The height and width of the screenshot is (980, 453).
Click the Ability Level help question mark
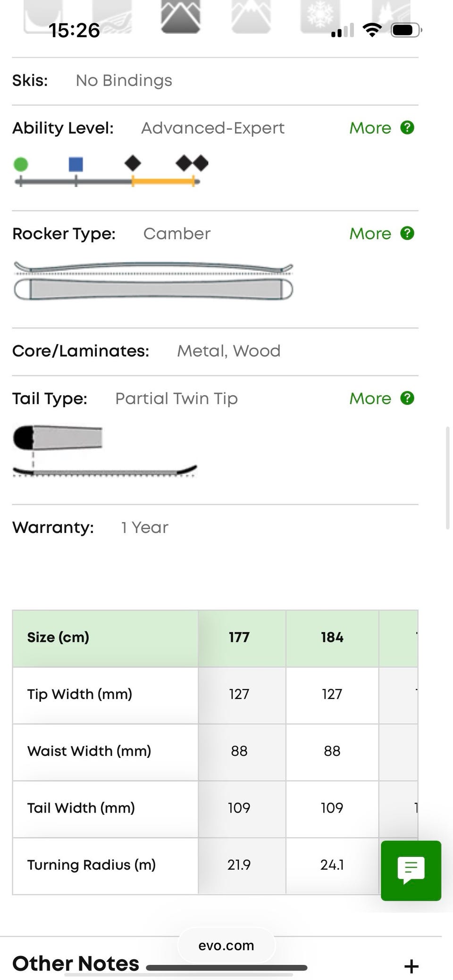click(407, 128)
